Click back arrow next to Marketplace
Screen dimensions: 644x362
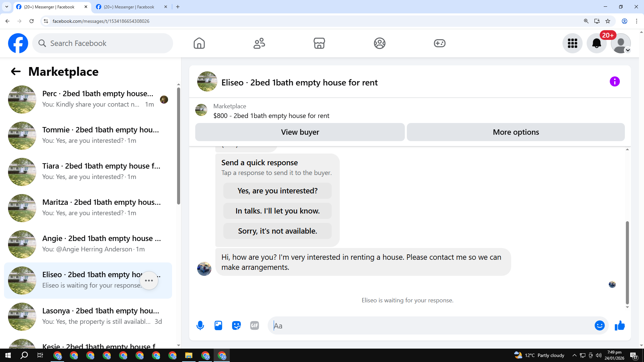[x=16, y=71]
